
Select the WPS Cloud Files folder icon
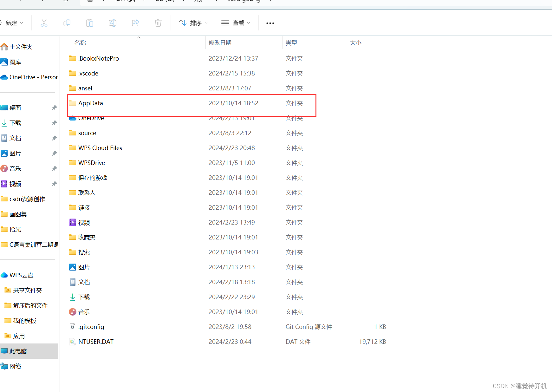click(73, 148)
